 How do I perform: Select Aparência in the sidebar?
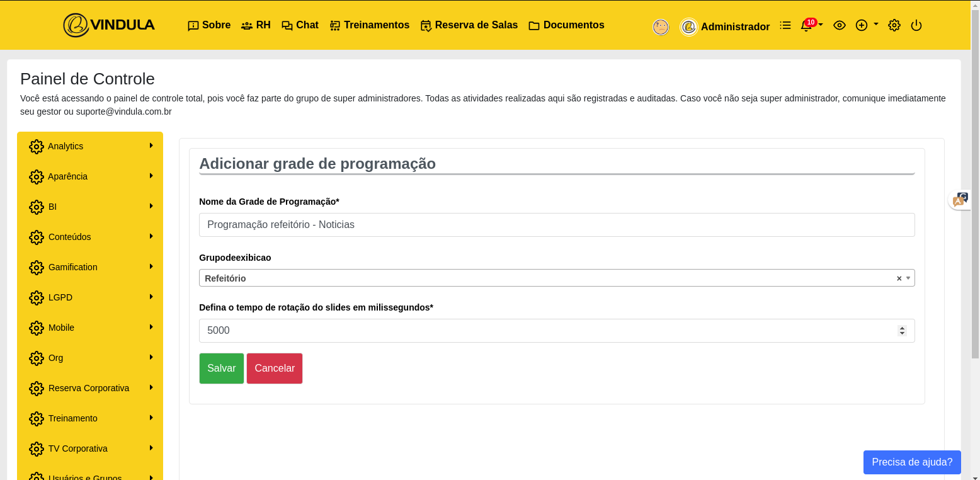coord(68,176)
